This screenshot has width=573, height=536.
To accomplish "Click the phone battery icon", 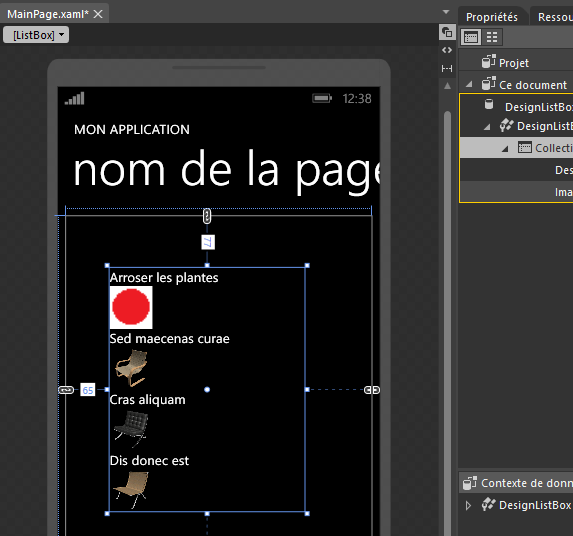I will (322, 98).
